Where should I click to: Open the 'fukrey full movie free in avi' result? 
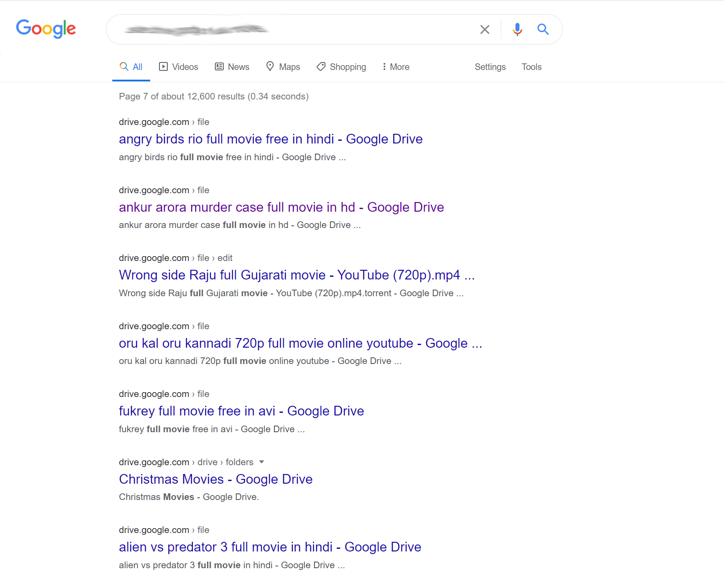[x=241, y=411]
